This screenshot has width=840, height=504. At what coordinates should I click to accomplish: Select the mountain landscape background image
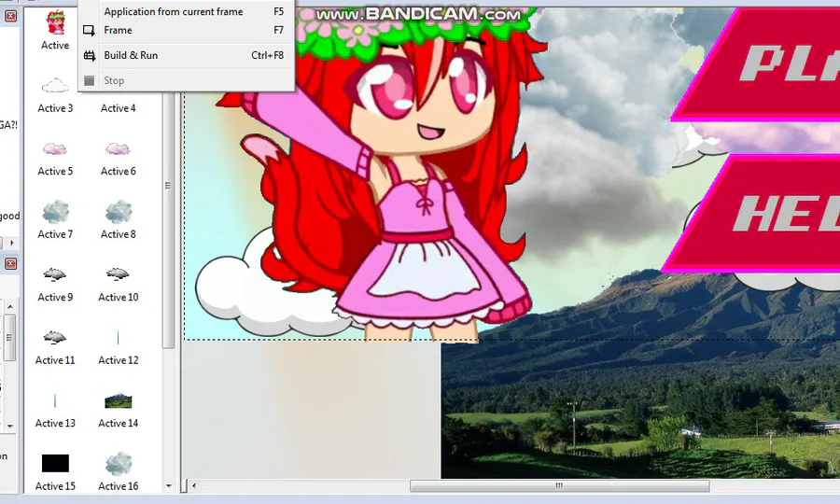coord(640,375)
